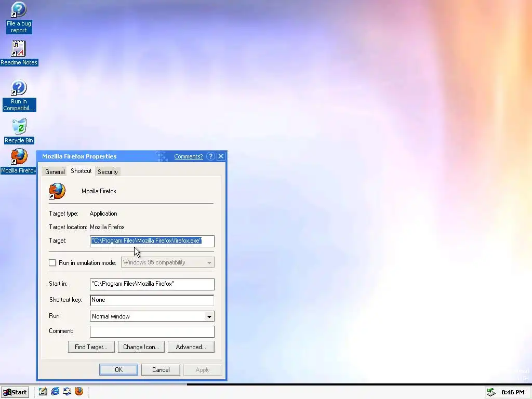Image resolution: width=532 pixels, height=399 pixels.
Task: Click the notepad icon in the quick launch bar
Action: (x=43, y=392)
